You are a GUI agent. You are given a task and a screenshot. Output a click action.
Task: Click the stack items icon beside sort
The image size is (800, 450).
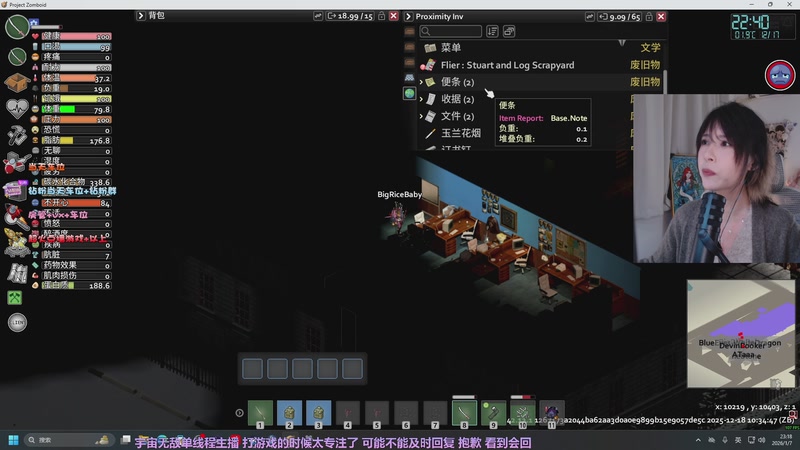pos(509,32)
